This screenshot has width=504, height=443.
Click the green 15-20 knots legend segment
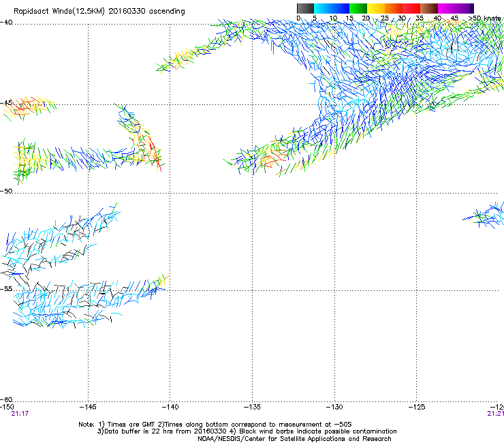[358, 8]
